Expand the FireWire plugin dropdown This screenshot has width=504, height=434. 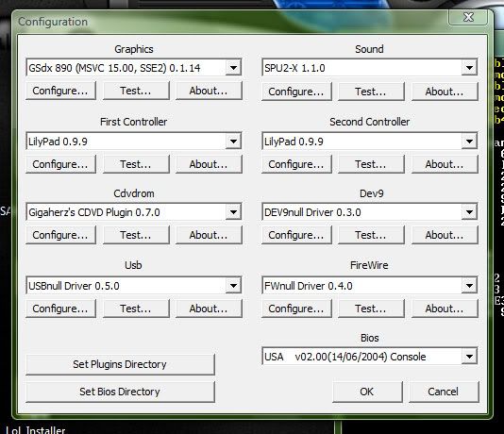[x=469, y=286]
